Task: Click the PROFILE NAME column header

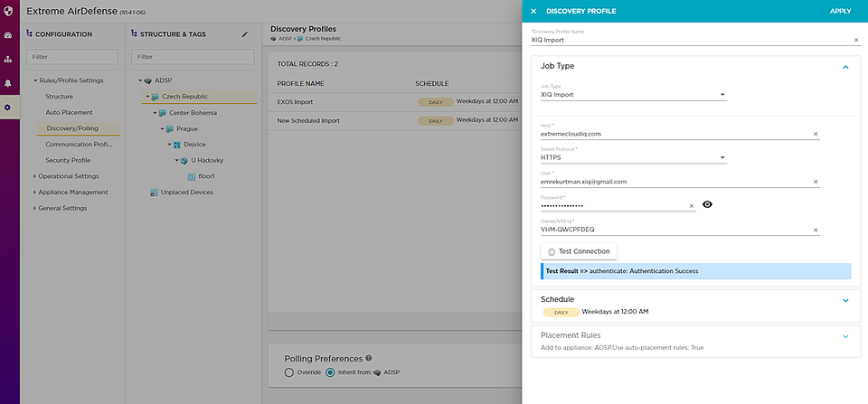Action: (x=300, y=83)
